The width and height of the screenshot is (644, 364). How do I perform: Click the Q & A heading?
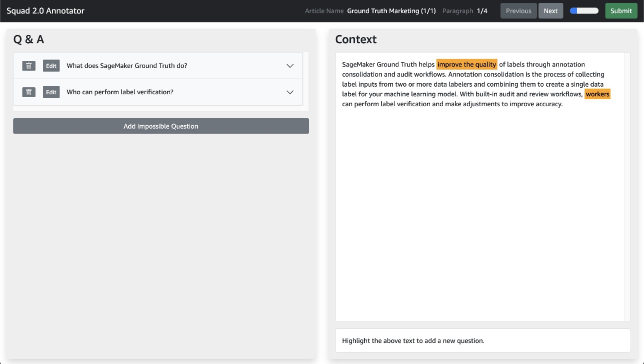(x=28, y=39)
